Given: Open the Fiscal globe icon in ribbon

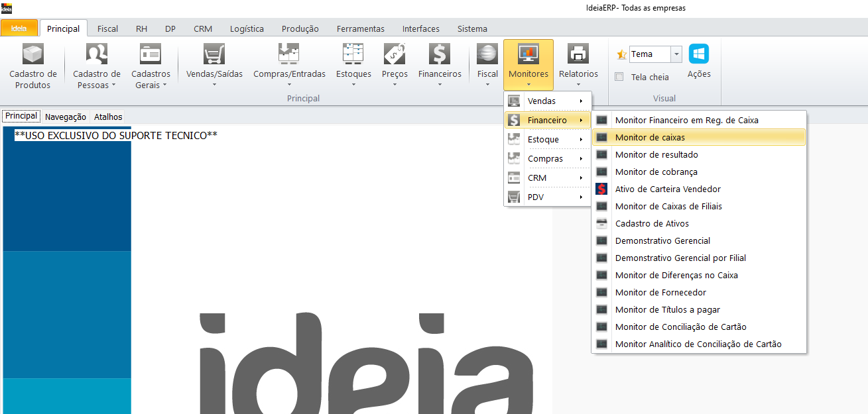Looking at the screenshot, I should 487,54.
